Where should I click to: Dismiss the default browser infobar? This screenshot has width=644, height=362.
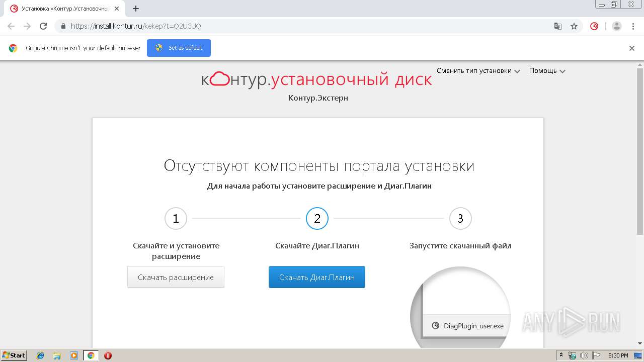pos(632,48)
